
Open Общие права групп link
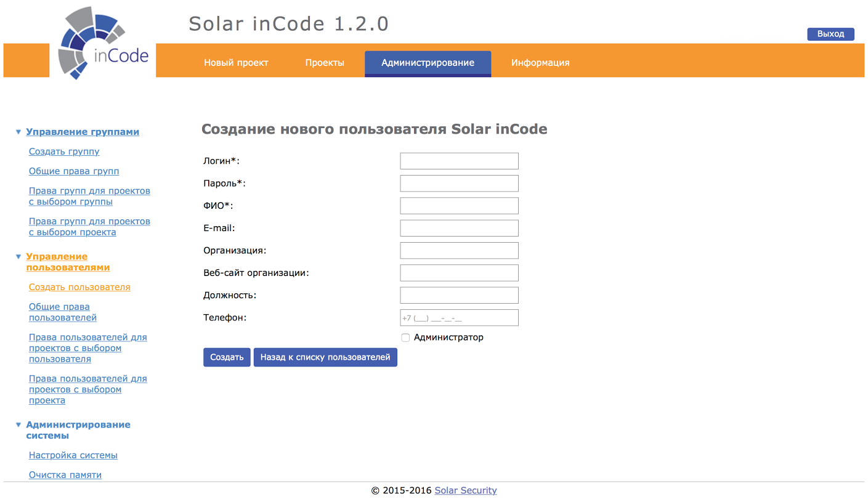pos(74,171)
